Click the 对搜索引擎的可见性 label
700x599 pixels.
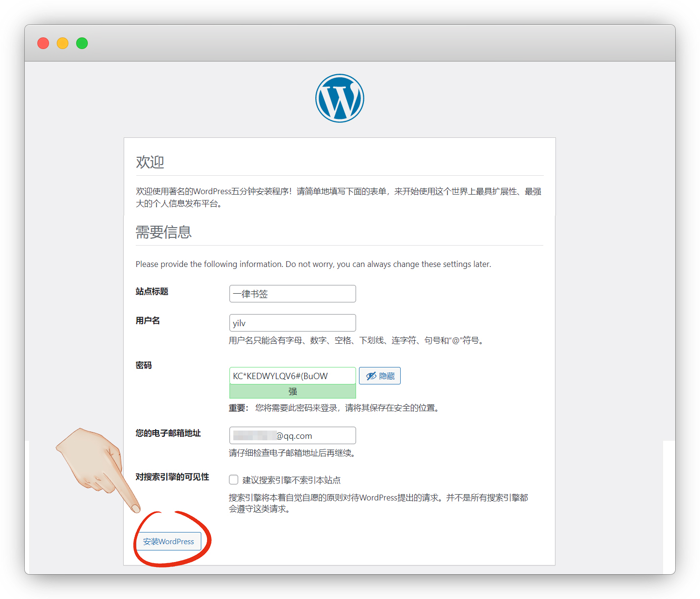click(172, 477)
